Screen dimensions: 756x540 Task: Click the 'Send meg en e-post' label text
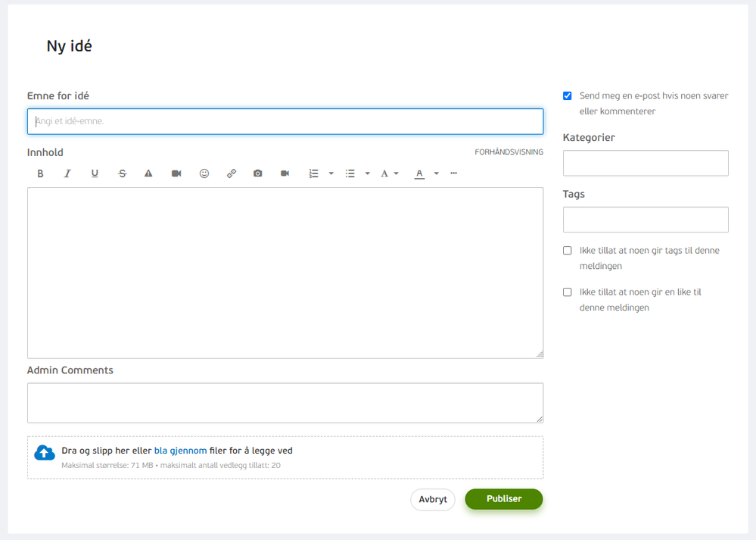click(x=654, y=104)
